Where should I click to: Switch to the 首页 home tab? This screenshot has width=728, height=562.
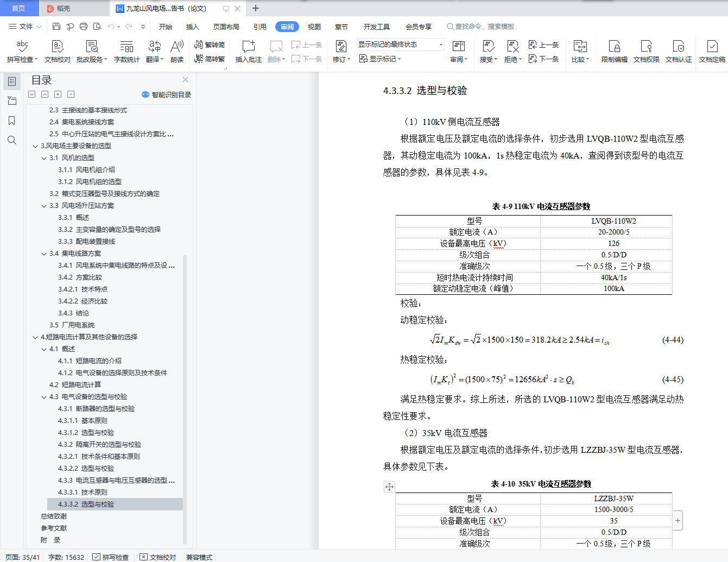pos(19,8)
